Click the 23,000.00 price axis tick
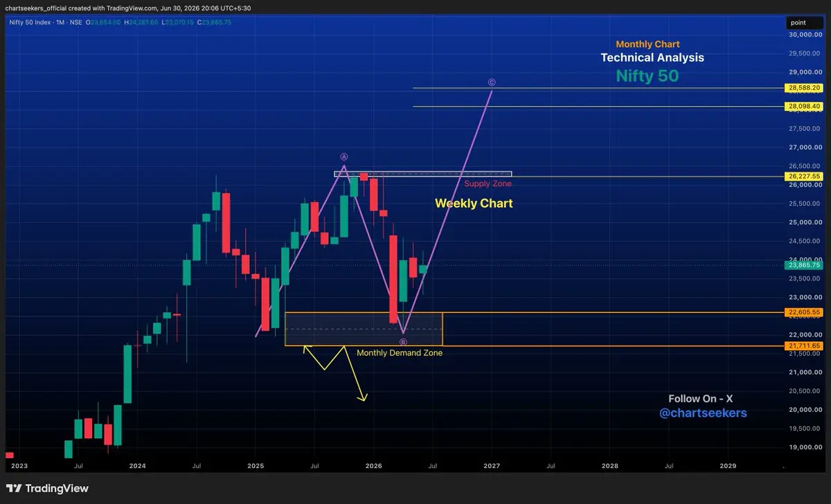The height and width of the screenshot is (504, 831). pyautogui.click(x=804, y=297)
